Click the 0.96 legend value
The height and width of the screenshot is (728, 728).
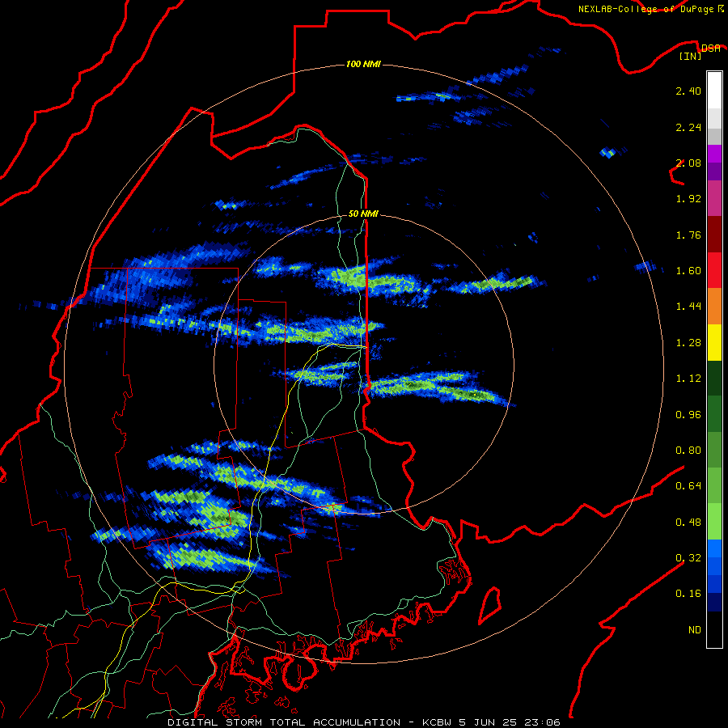pyautogui.click(x=688, y=415)
